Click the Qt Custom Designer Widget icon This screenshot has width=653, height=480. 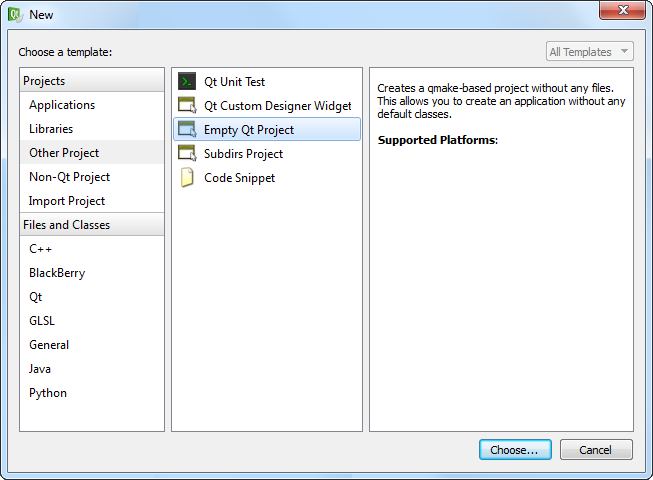187,106
